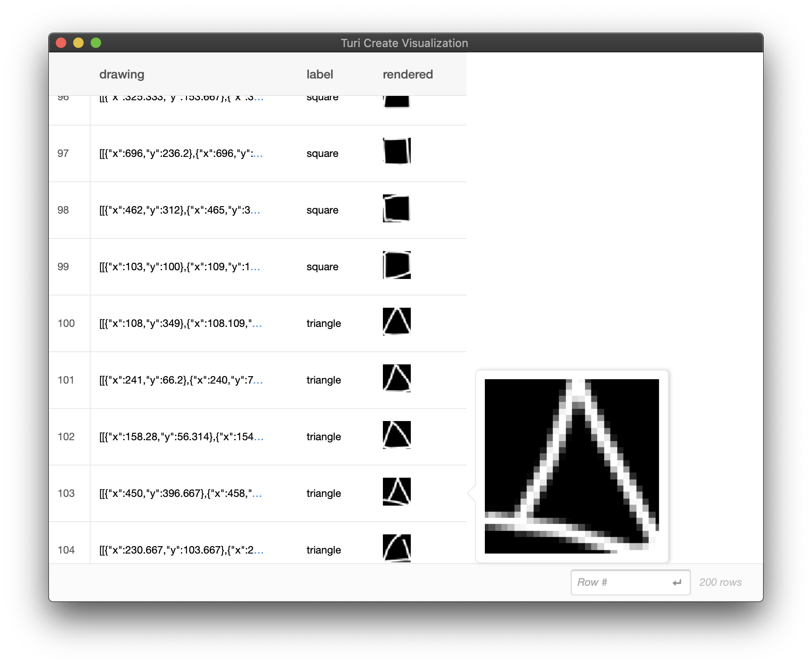Click row index number 102
The height and width of the screenshot is (666, 812).
pos(66,437)
